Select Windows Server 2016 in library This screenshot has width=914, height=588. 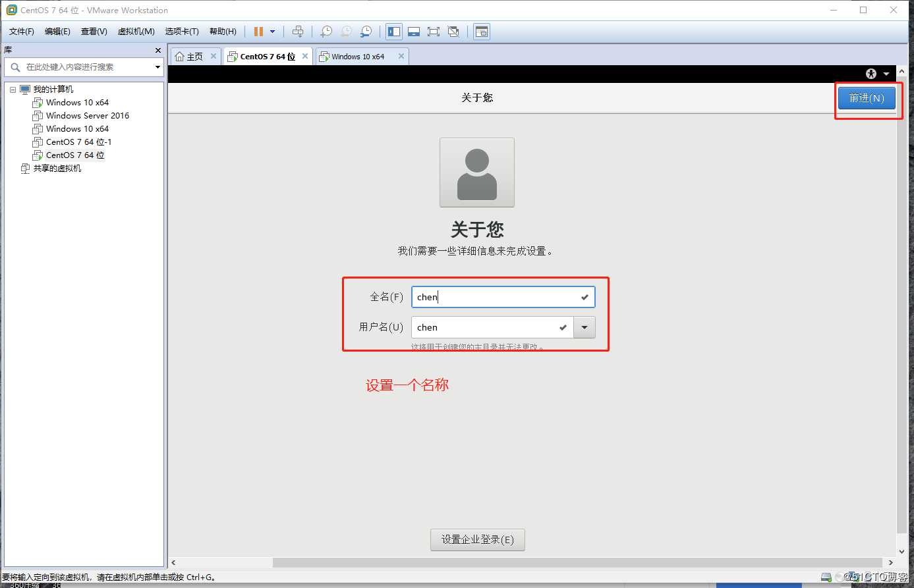pyautogui.click(x=88, y=116)
